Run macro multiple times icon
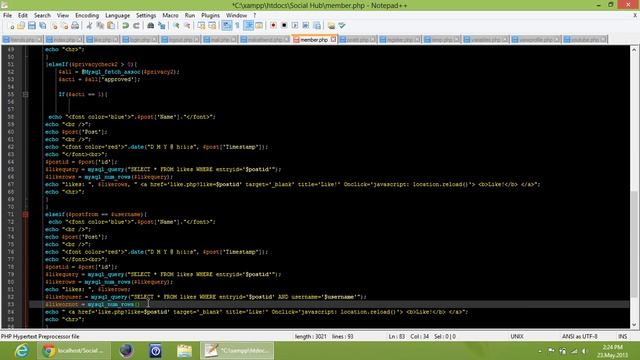The height and width of the screenshot is (360, 640). 306,25
